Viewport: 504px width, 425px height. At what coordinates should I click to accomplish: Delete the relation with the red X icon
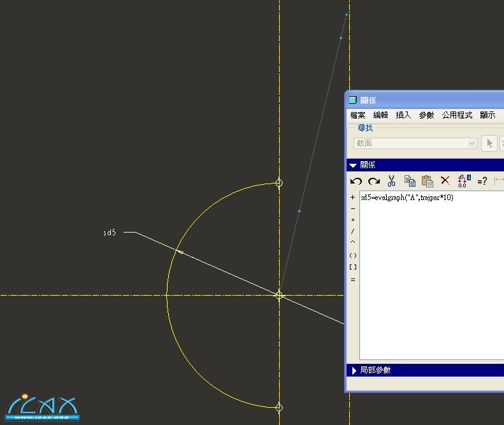pyautogui.click(x=445, y=182)
